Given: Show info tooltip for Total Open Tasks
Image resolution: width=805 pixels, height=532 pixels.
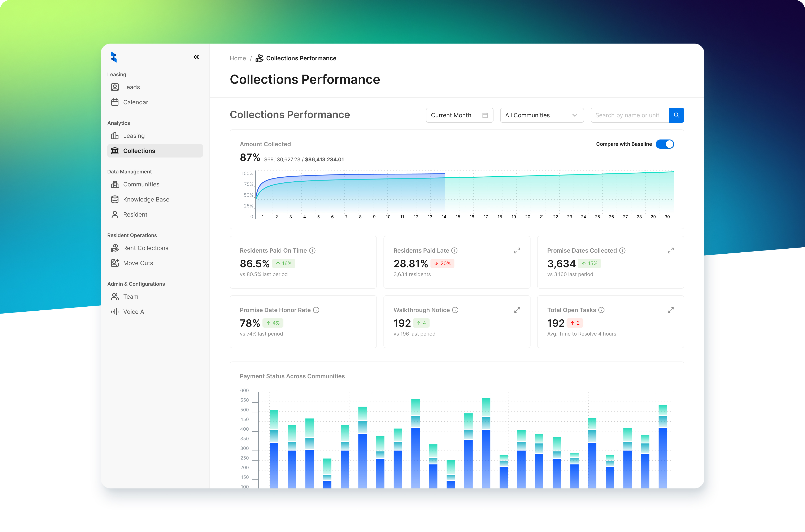Looking at the screenshot, I should point(602,310).
